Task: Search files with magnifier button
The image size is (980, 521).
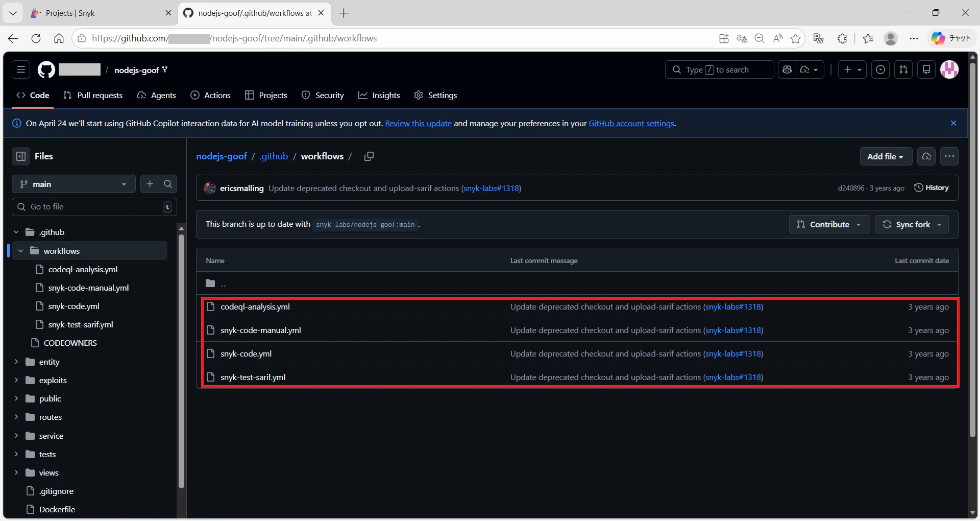Action: click(x=168, y=184)
